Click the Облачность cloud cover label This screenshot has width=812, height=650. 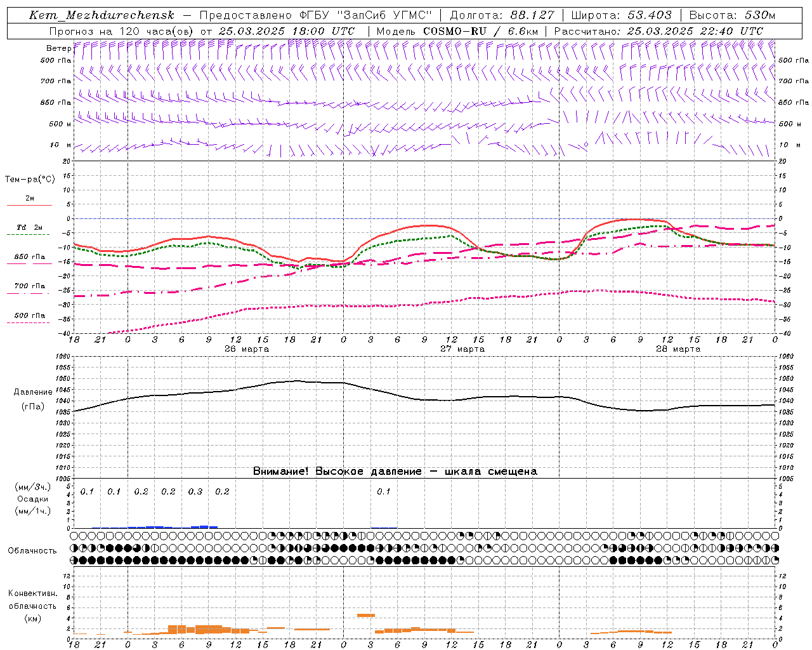32,551
